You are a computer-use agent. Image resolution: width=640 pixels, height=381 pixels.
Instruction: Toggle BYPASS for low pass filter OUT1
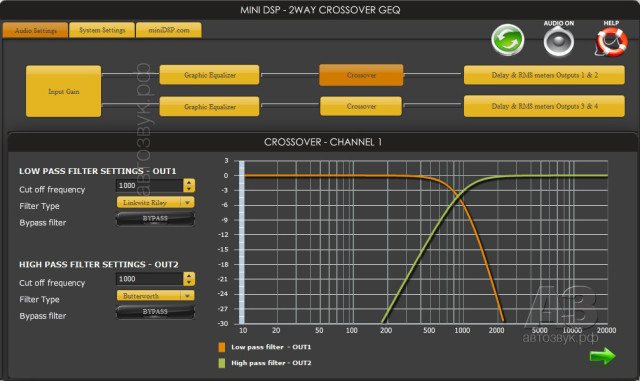click(x=155, y=218)
